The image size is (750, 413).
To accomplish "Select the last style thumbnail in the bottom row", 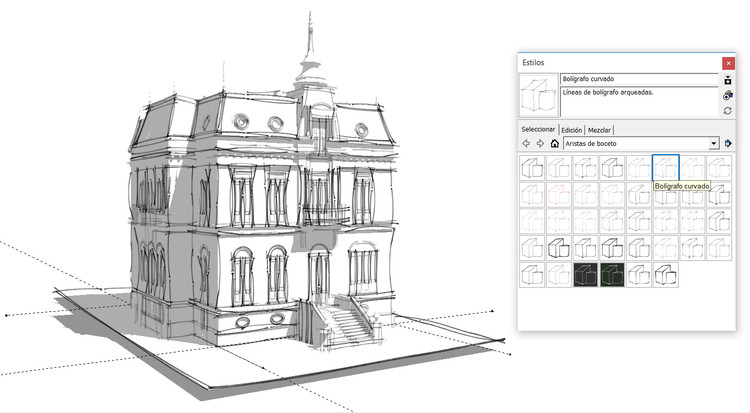I will coord(665,273).
